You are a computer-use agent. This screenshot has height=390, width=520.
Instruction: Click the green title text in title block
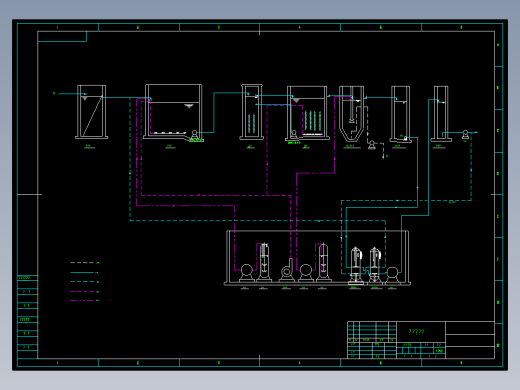point(416,332)
